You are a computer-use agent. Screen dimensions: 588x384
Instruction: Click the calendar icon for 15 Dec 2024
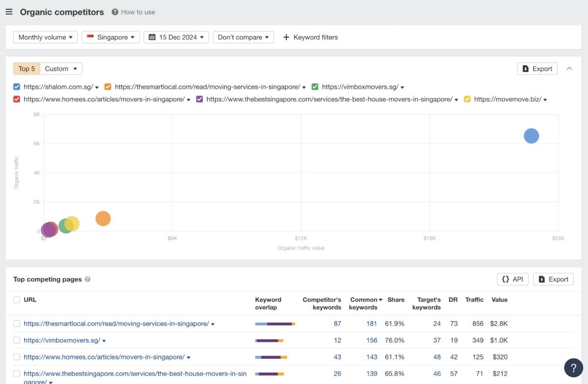(152, 37)
